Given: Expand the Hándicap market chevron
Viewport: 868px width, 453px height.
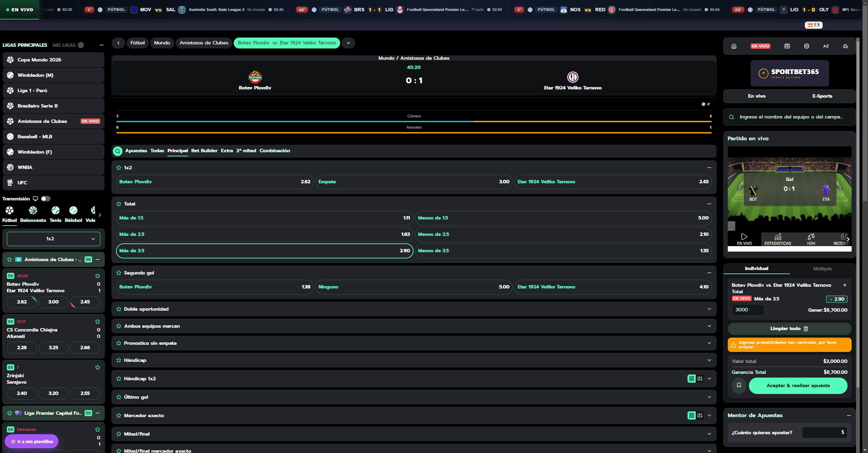Looking at the screenshot, I should [x=709, y=360].
